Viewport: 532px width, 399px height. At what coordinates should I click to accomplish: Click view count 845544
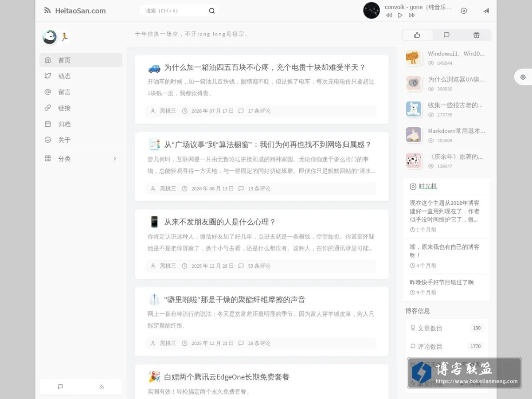[x=445, y=63]
